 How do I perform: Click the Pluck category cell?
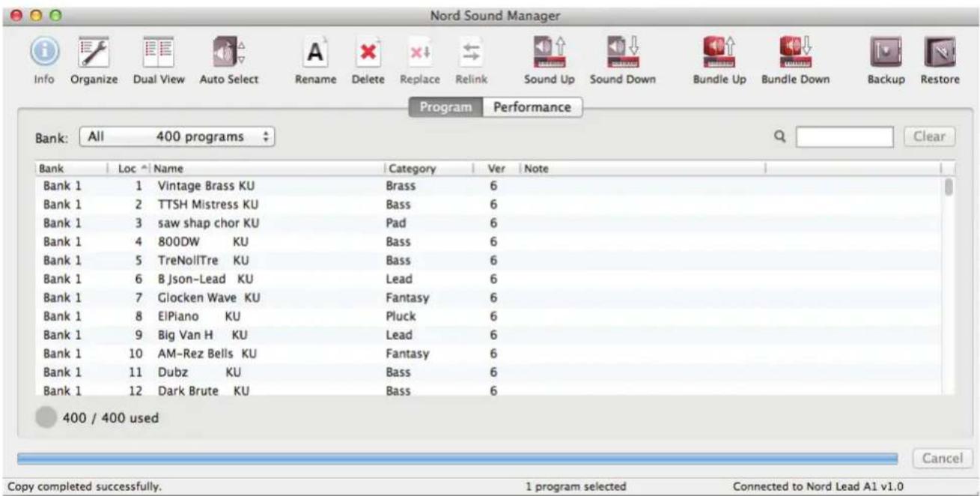point(401,317)
